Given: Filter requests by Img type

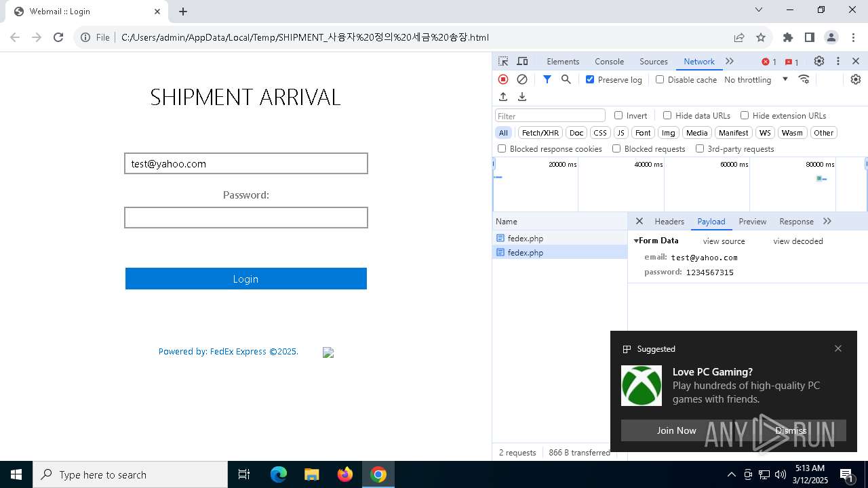Looking at the screenshot, I should pyautogui.click(x=669, y=133).
